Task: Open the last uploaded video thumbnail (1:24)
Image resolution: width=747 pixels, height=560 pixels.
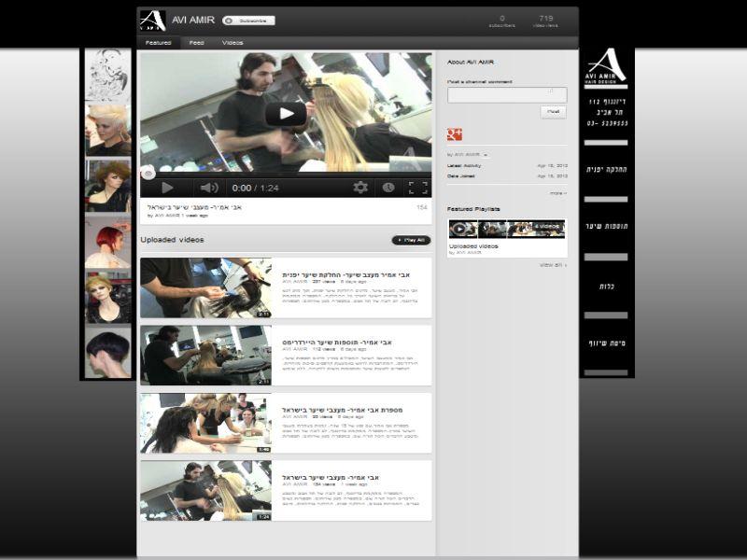Action: 205,491
